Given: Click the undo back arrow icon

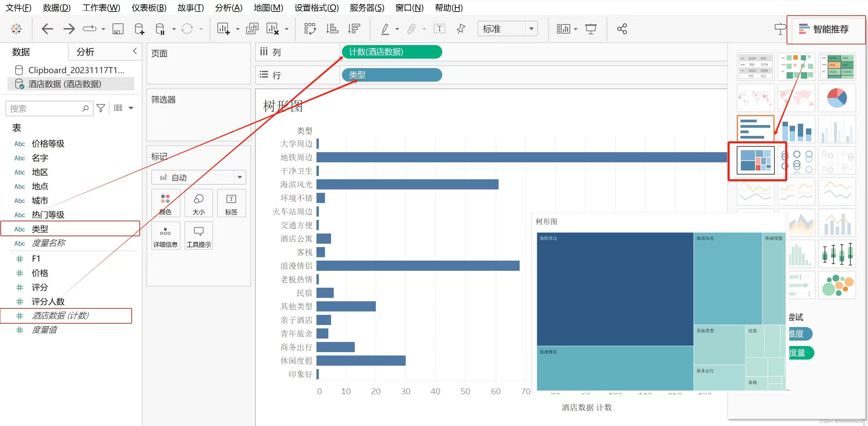Looking at the screenshot, I should [47, 29].
